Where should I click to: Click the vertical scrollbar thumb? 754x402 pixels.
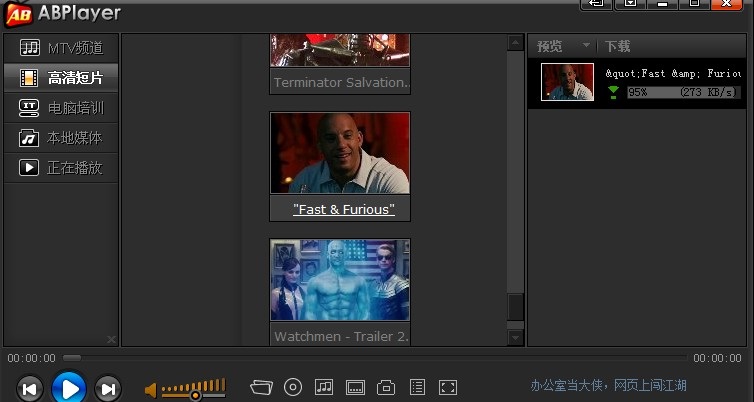point(515,308)
